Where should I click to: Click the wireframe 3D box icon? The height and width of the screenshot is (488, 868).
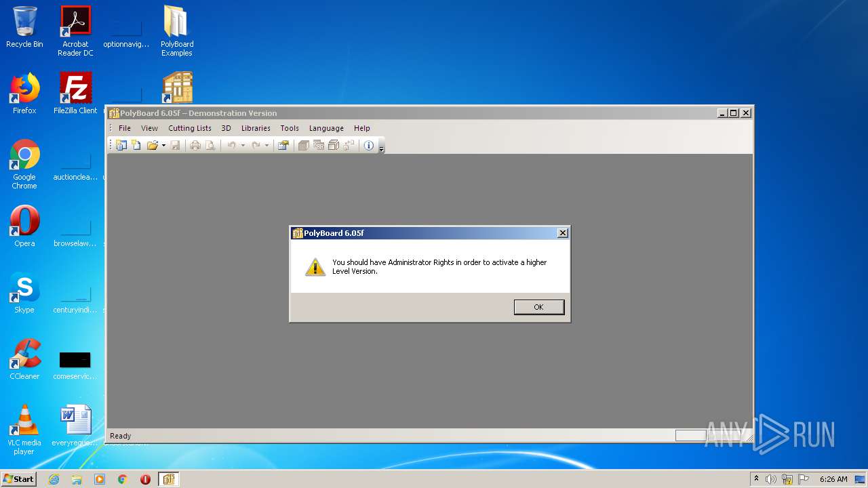coord(334,145)
